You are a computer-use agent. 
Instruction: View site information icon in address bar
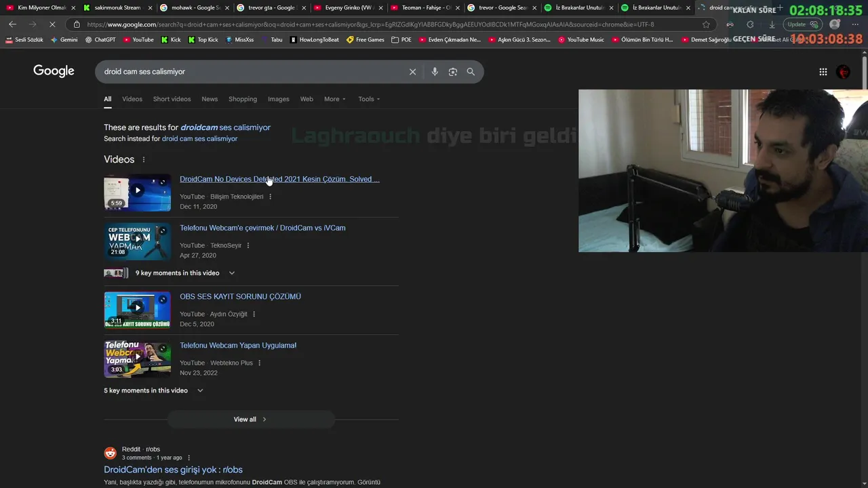pyautogui.click(x=77, y=24)
